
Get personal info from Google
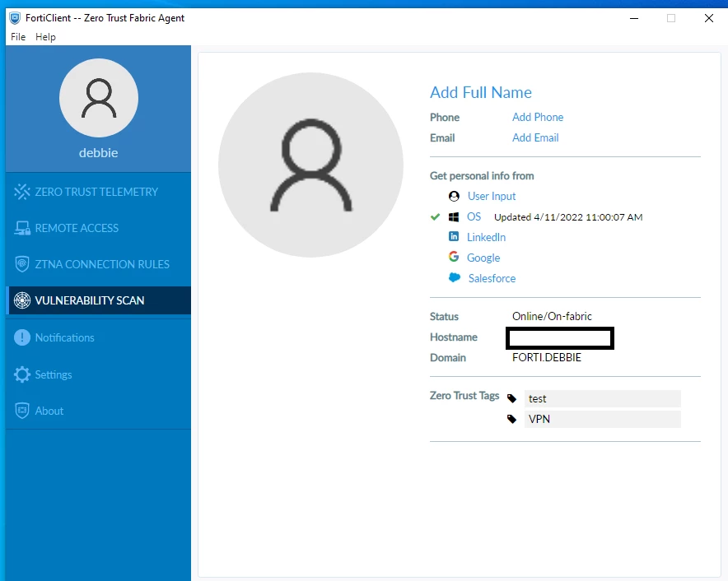point(483,258)
